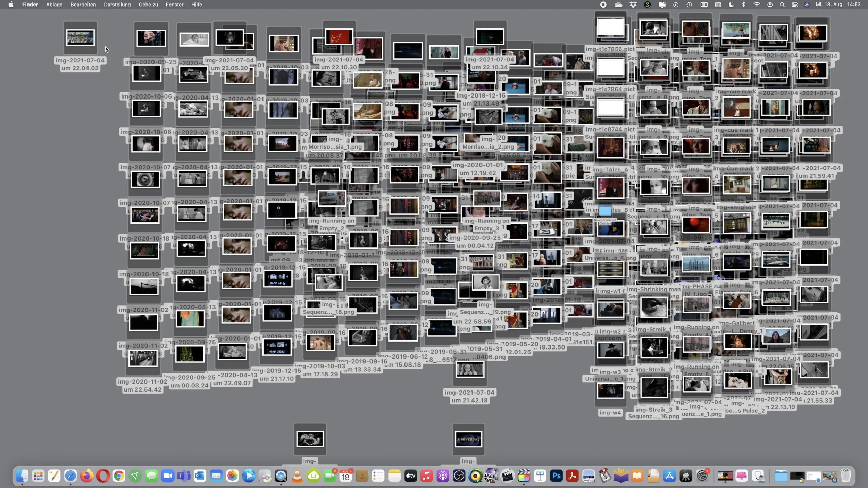The image size is (868, 488).
Task: Open Final Cut Pro in dock
Action: 524,476
